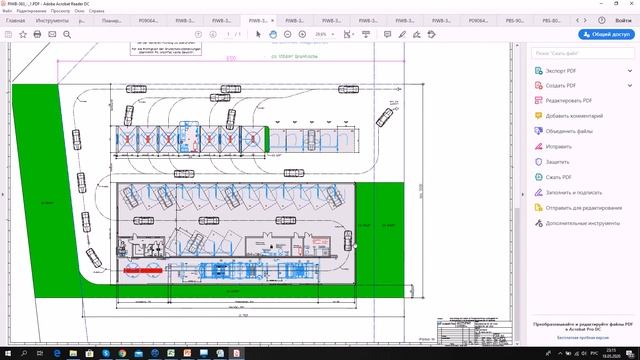The image size is (640, 360).
Task: Go to next page arrow
Action: pyautogui.click(x=213, y=34)
